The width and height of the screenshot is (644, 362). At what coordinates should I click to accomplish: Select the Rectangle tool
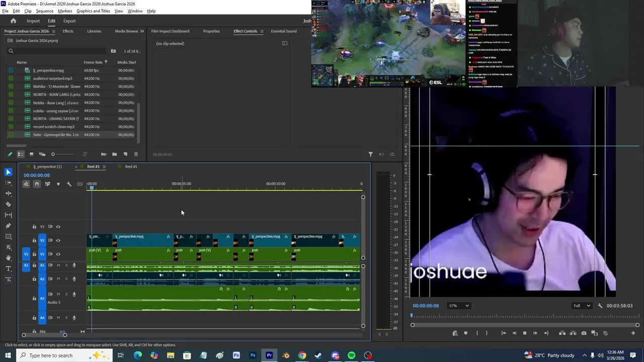(x=8, y=236)
